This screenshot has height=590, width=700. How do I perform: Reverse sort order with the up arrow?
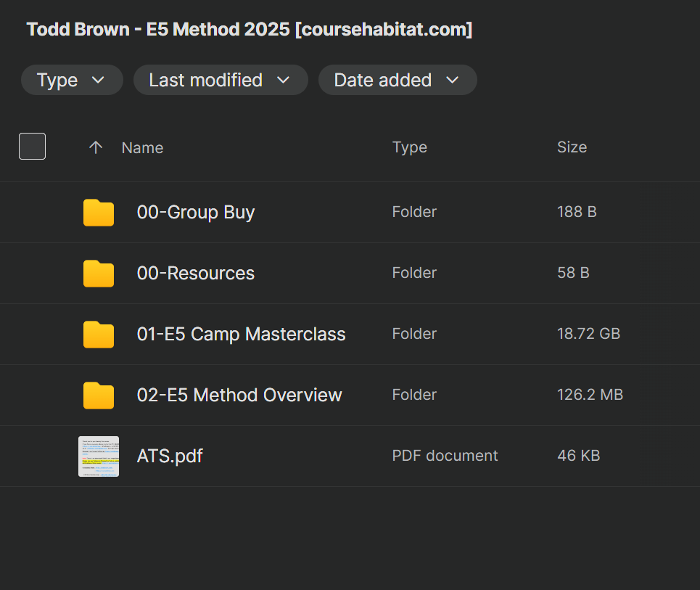click(x=95, y=147)
